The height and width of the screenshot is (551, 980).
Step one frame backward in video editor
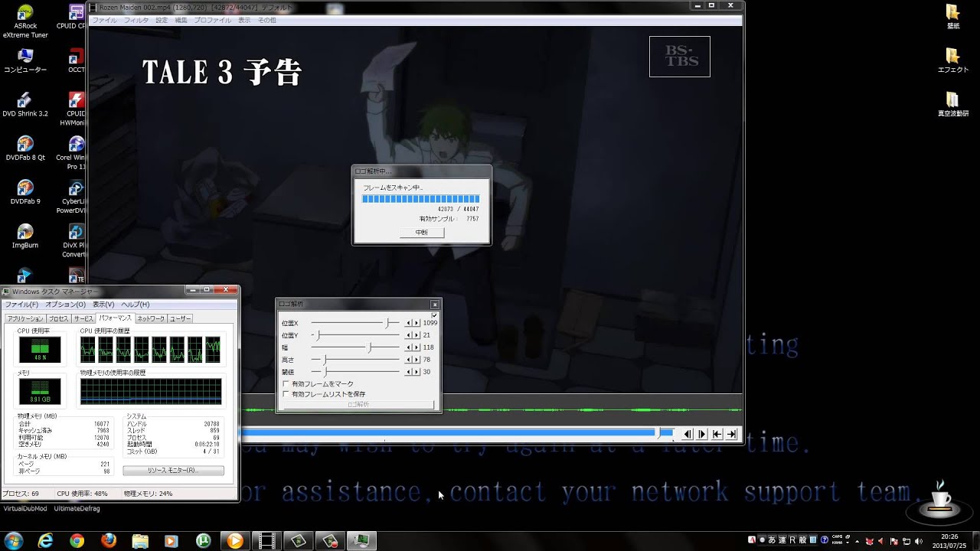[x=688, y=434]
